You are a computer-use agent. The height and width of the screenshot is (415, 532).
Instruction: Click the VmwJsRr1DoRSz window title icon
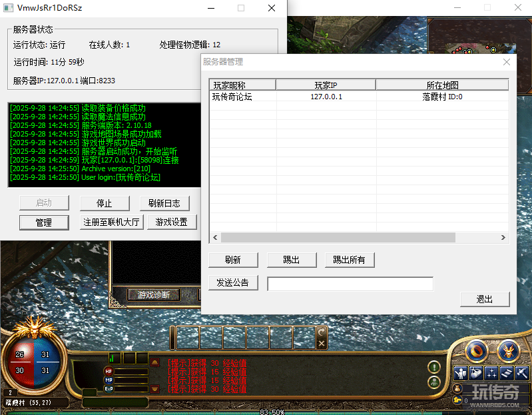point(8,8)
